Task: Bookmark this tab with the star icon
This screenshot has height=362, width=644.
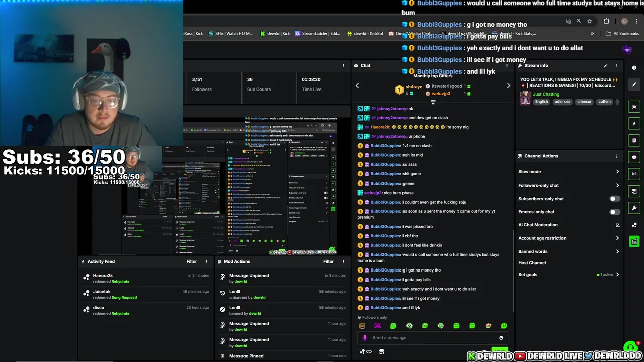Action: pos(590,21)
